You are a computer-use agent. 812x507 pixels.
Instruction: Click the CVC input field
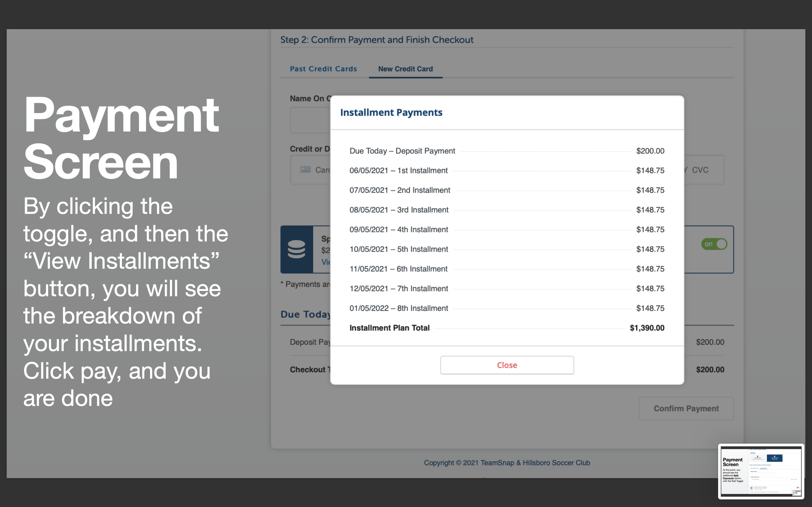[700, 170]
